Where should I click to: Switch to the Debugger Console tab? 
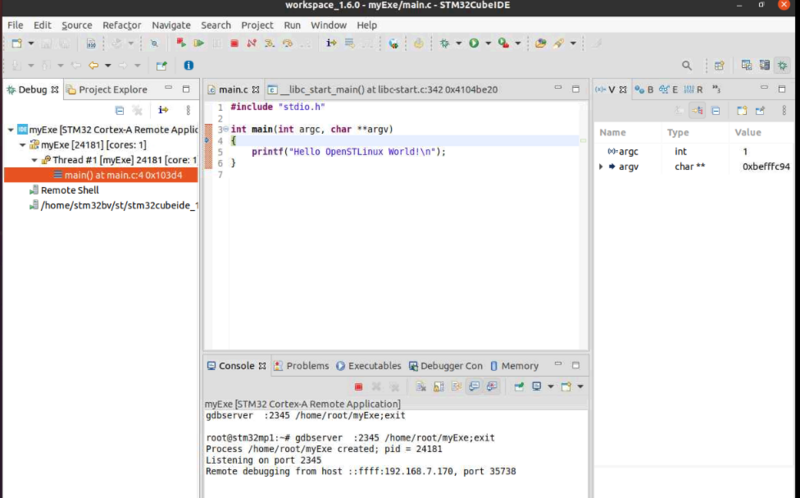click(445, 366)
